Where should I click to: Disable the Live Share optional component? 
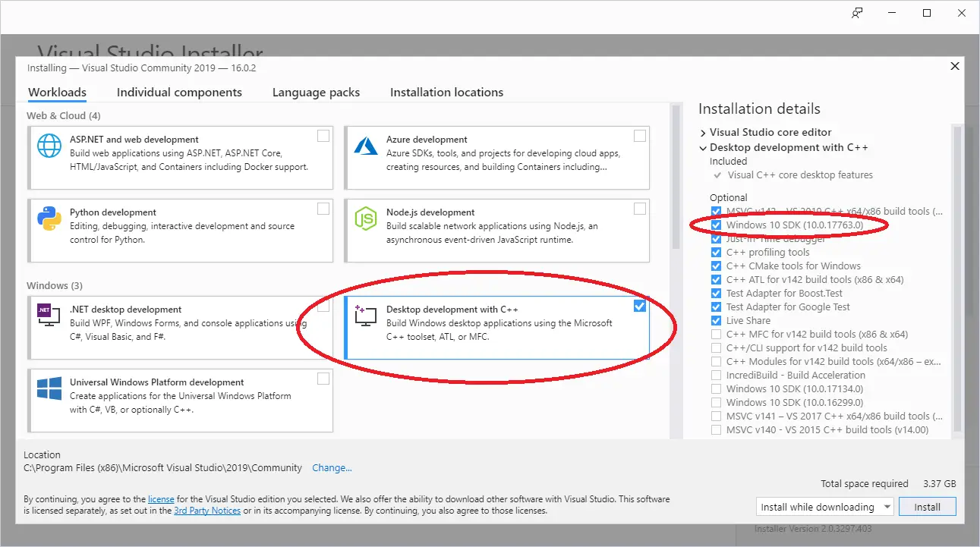point(716,320)
